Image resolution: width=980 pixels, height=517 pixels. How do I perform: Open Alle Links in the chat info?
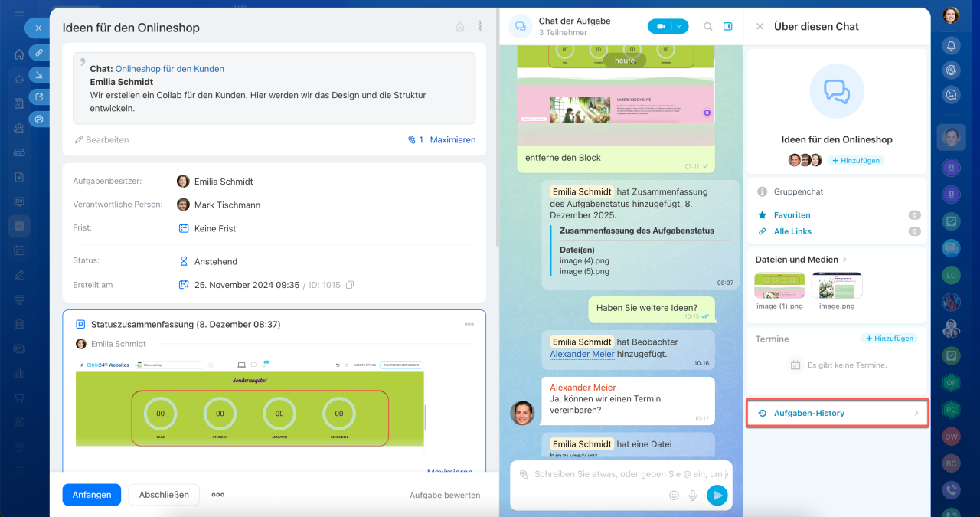pos(792,231)
